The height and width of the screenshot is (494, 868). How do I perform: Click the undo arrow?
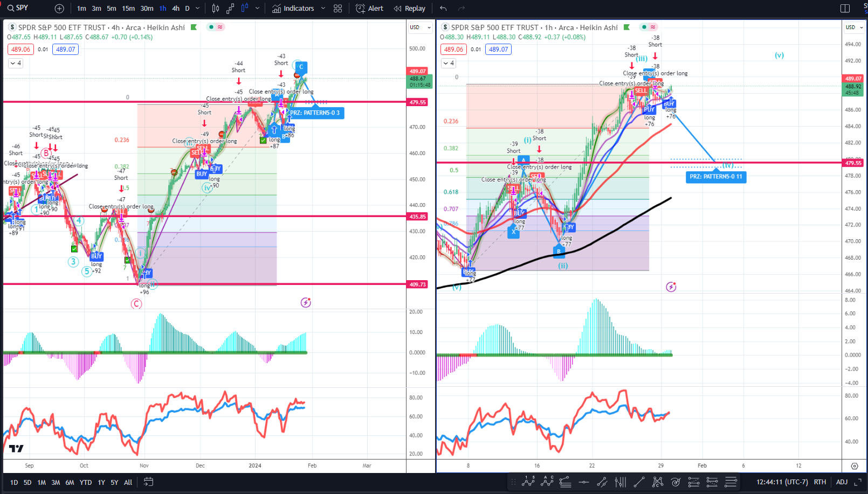443,8
